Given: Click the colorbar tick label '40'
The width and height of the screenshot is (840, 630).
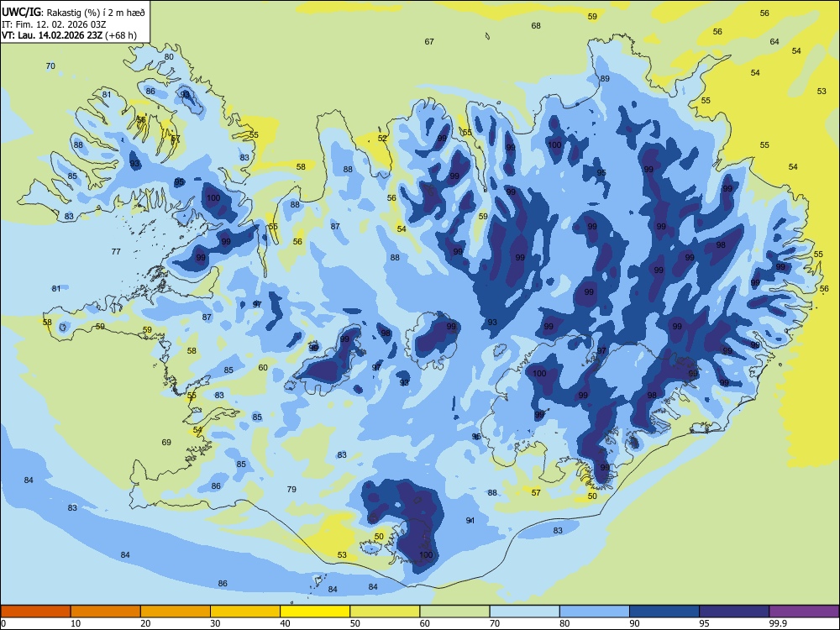Looking at the screenshot, I should click(285, 623).
